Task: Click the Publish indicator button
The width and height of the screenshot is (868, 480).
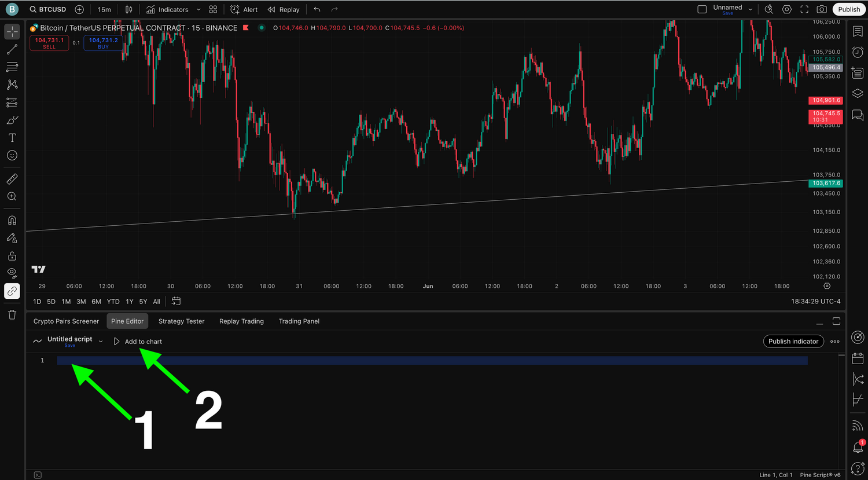Action: point(793,342)
